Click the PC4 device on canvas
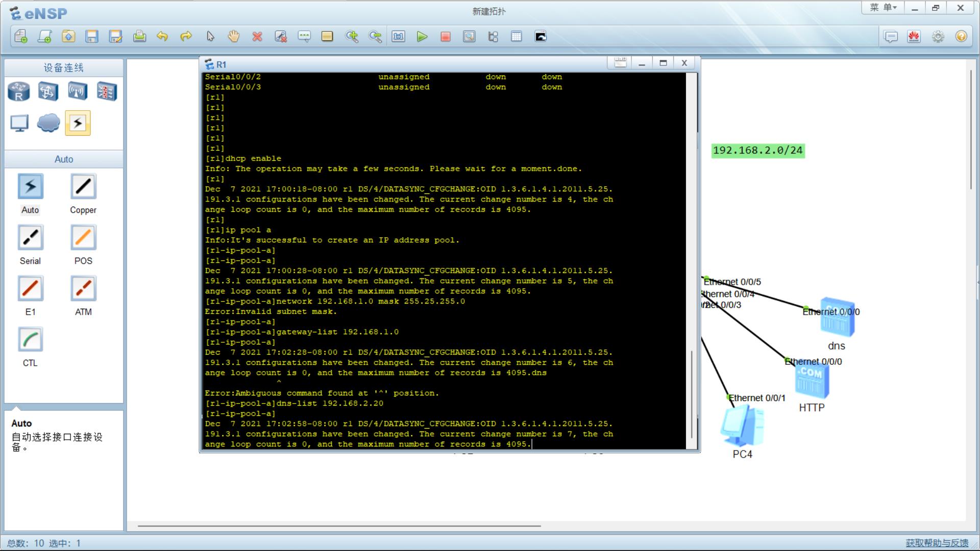This screenshot has height=551, width=980. point(743,426)
